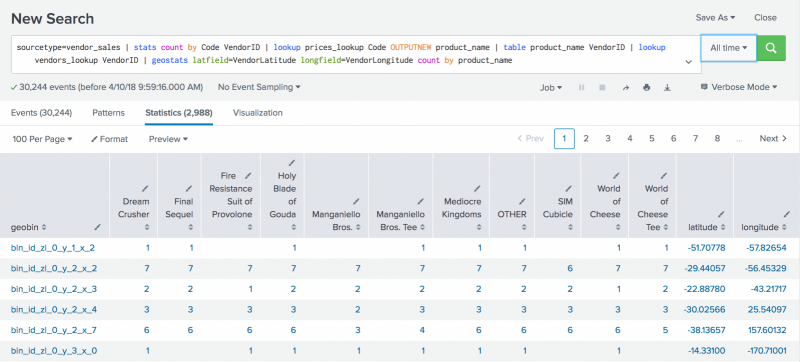Go to results page 5

point(652,139)
